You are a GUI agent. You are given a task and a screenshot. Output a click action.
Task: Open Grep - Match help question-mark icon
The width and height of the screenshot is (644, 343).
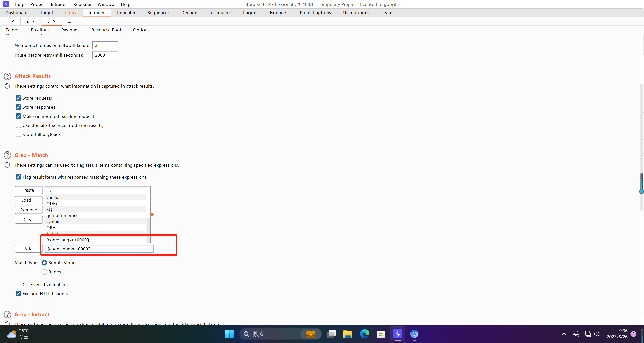click(7, 155)
